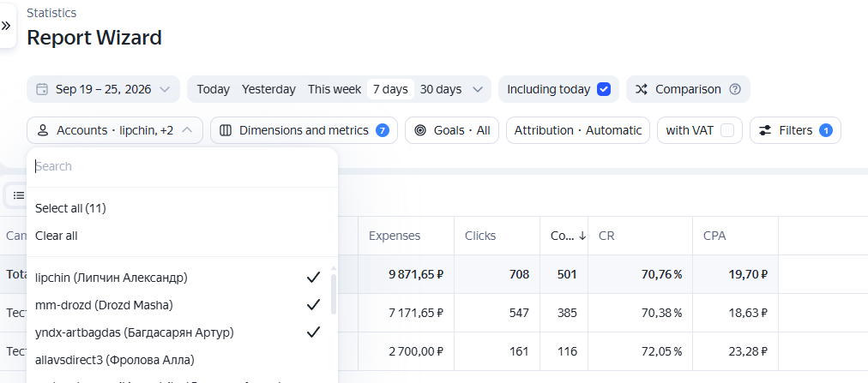Select the Today period
868x383 pixels.
click(x=213, y=89)
